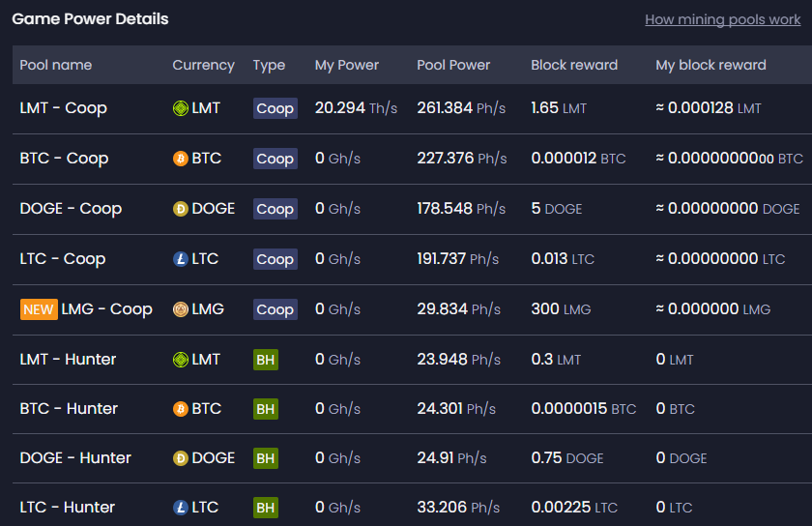Select the LTC - Coop pool name
The width and height of the screenshot is (812, 526).
(63, 259)
